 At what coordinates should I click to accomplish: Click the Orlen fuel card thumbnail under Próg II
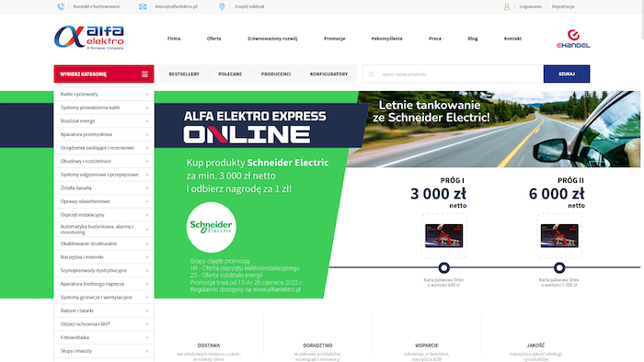(559, 236)
